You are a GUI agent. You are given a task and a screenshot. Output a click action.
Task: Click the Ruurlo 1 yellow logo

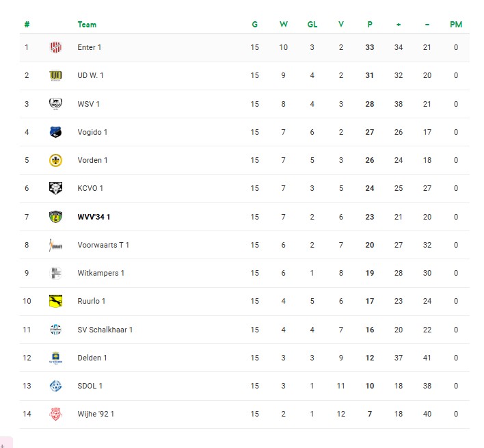pyautogui.click(x=55, y=301)
